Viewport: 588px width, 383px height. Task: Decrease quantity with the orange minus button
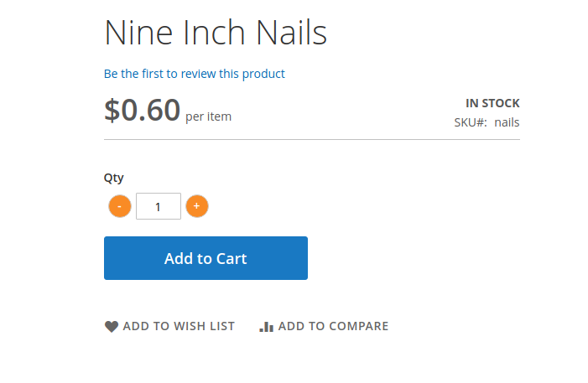pos(120,206)
